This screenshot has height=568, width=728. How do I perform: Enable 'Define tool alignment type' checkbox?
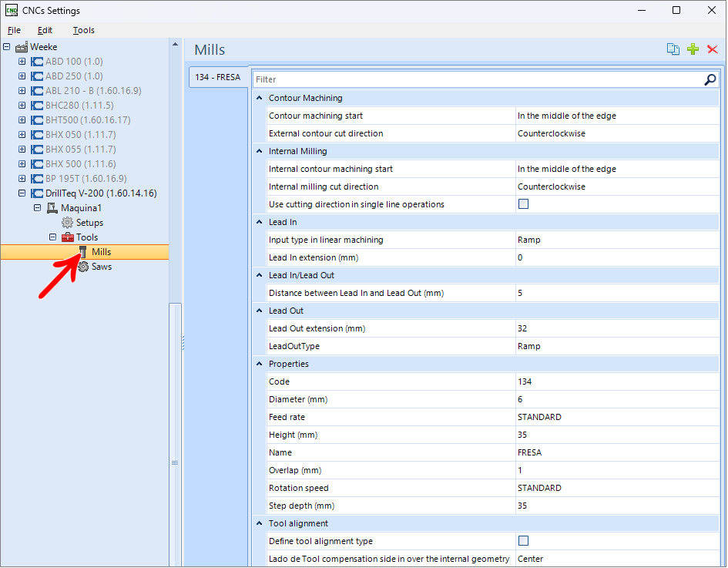(x=523, y=540)
